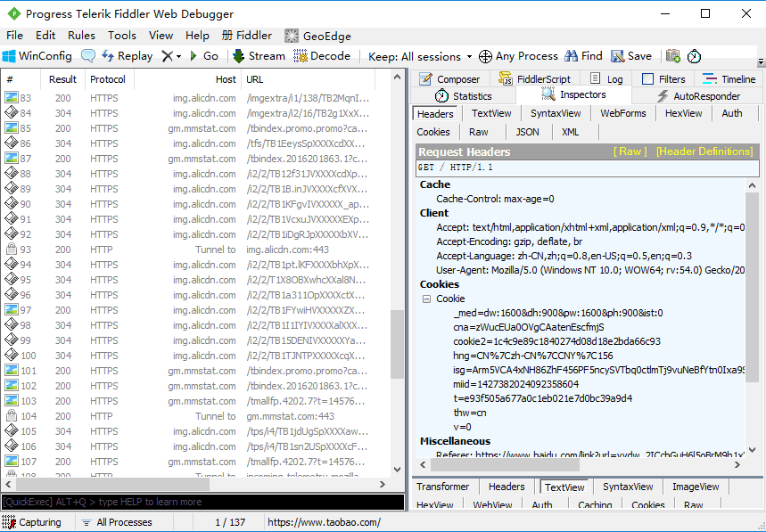The image size is (766, 532).
Task: Switch to the Filters tab
Action: [x=664, y=79]
